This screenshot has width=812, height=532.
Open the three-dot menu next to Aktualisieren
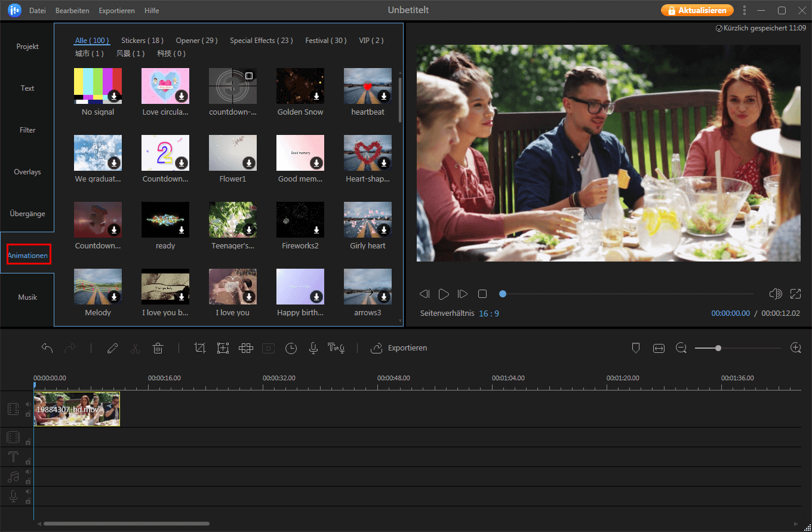745,10
